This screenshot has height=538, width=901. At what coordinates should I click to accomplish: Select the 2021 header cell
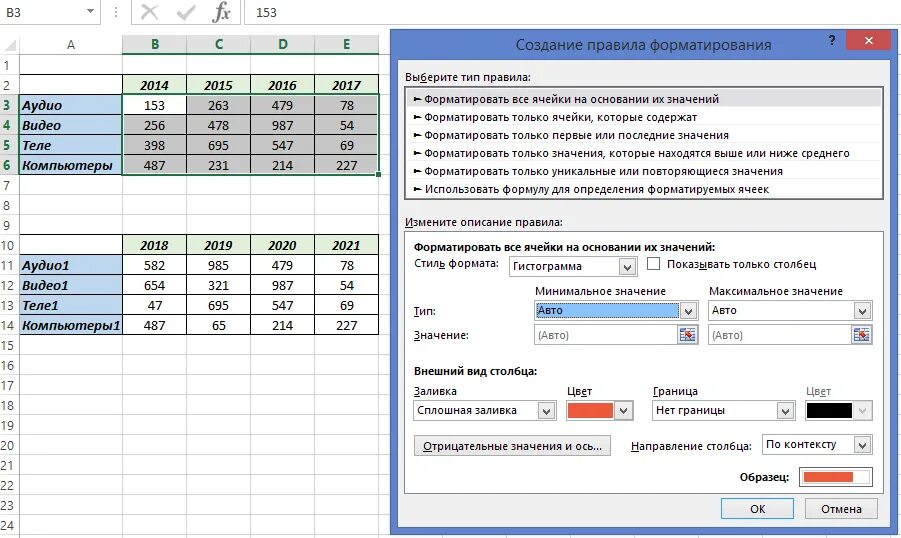pyautogui.click(x=346, y=245)
